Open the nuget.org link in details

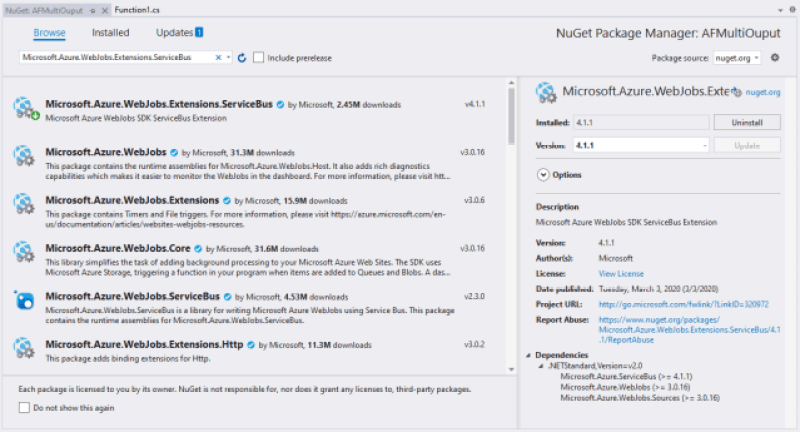pos(763,92)
